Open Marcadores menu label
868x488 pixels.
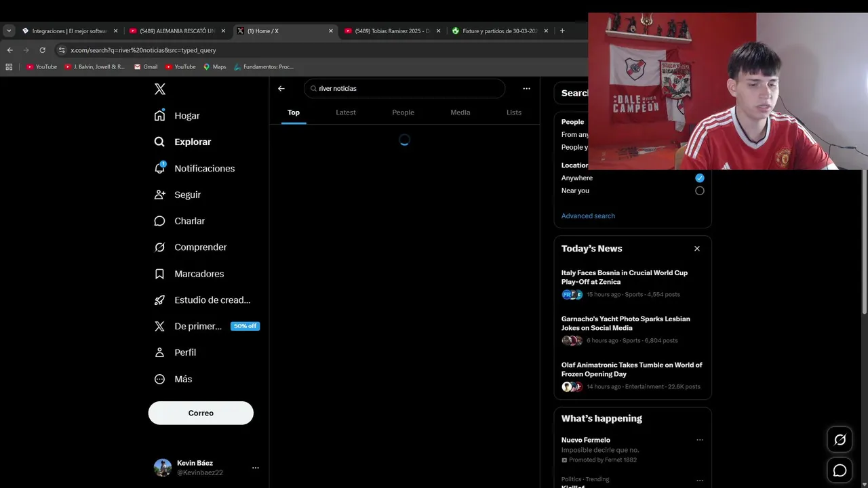[199, 274]
